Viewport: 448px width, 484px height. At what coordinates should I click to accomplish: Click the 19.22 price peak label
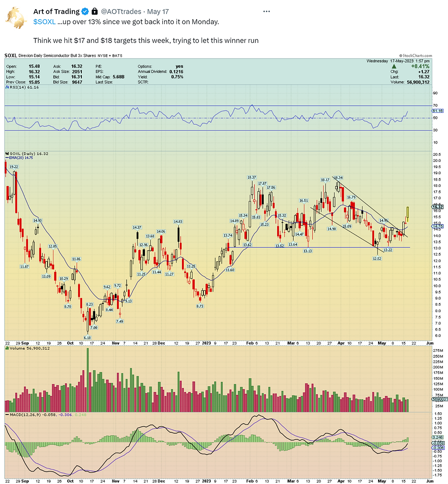click(14, 167)
